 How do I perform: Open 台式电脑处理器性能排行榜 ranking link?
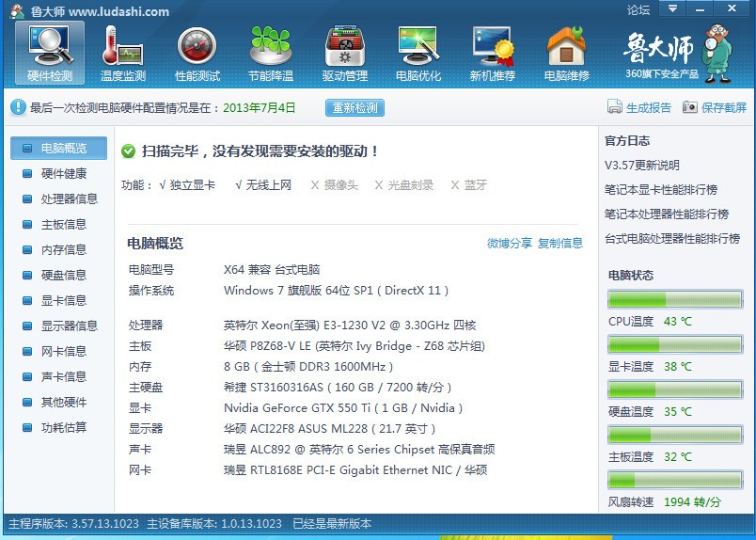tap(672, 238)
